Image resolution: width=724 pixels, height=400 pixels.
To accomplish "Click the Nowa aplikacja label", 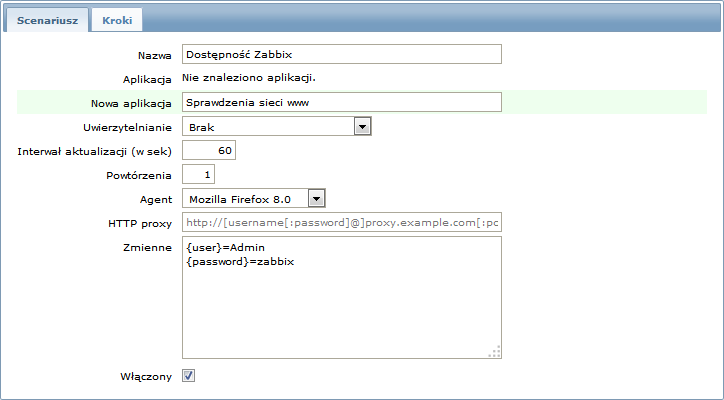I will point(131,103).
